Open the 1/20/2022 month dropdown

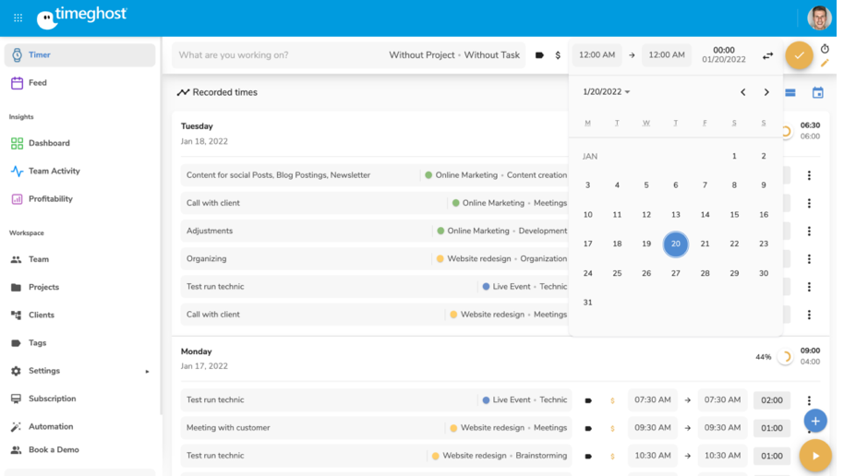(x=607, y=92)
